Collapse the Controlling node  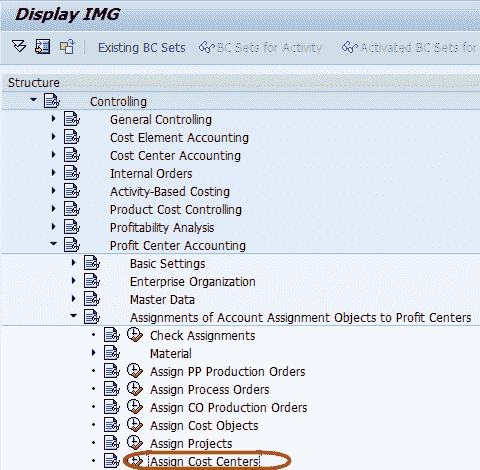[33, 99]
